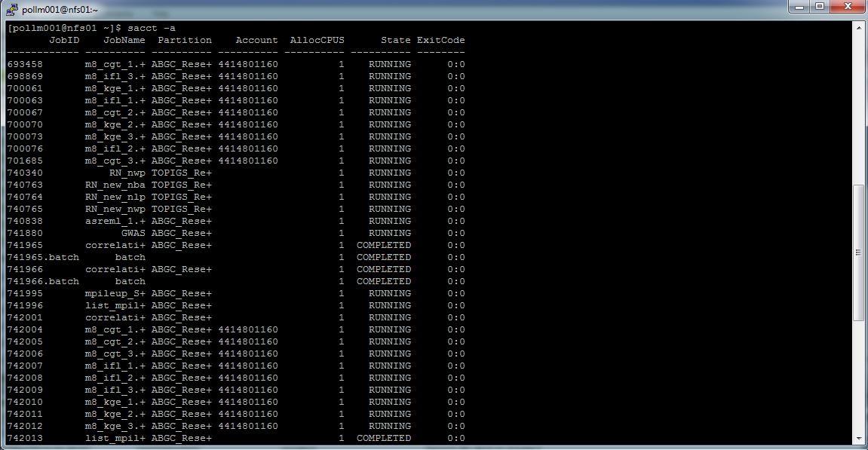This screenshot has width=868, height=450.
Task: Click COMPLETED state of job 742013
Action: tap(383, 438)
